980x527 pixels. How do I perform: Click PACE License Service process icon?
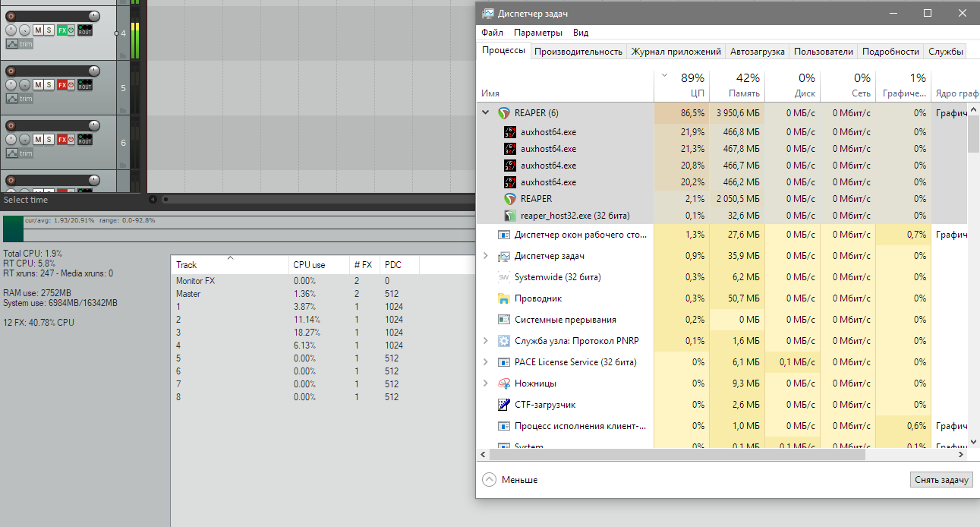(503, 362)
